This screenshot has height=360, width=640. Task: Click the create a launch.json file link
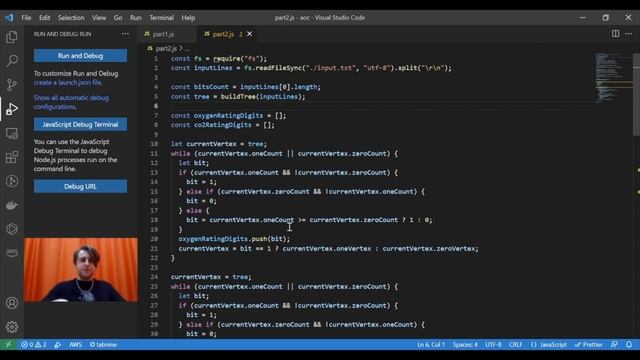click(68, 82)
